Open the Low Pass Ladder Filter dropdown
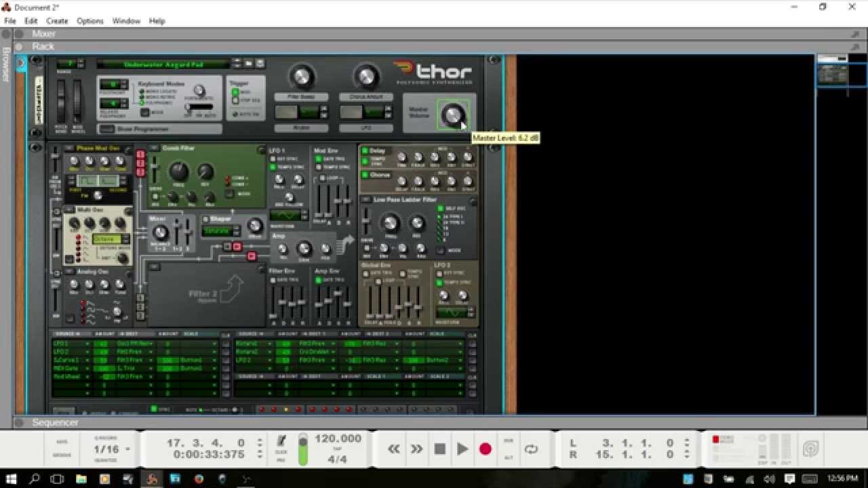This screenshot has height=488, width=868. pos(367,200)
